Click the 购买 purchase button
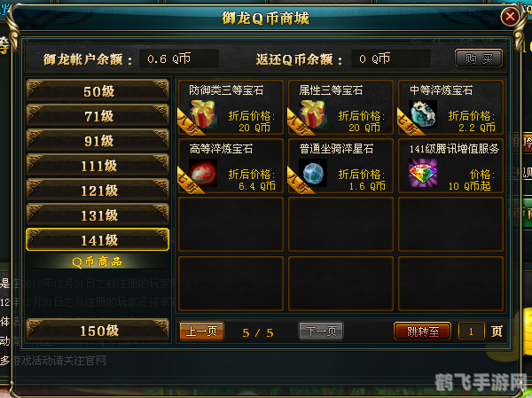Viewport: 532px width, 398px height. click(479, 59)
